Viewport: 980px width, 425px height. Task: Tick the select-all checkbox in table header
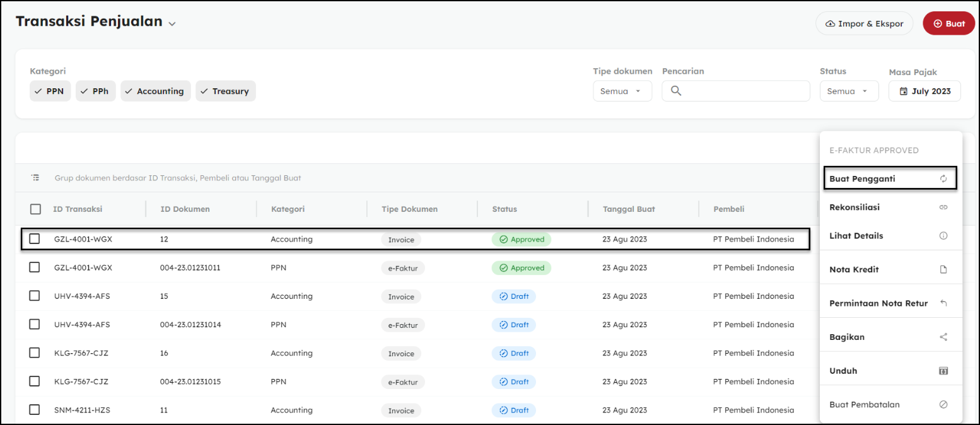35,209
